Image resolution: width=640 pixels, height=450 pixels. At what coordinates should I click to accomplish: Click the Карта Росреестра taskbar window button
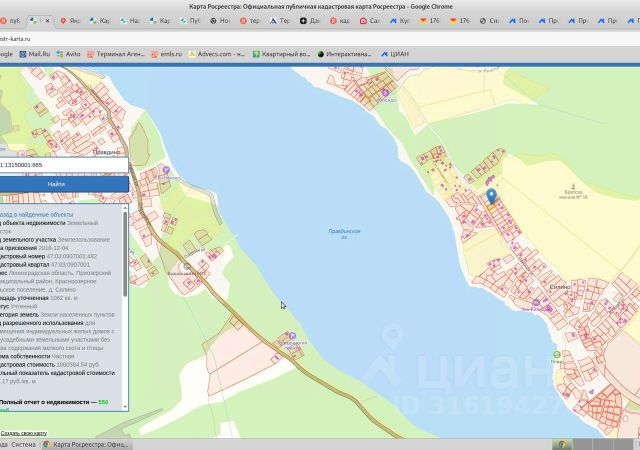(x=86, y=444)
